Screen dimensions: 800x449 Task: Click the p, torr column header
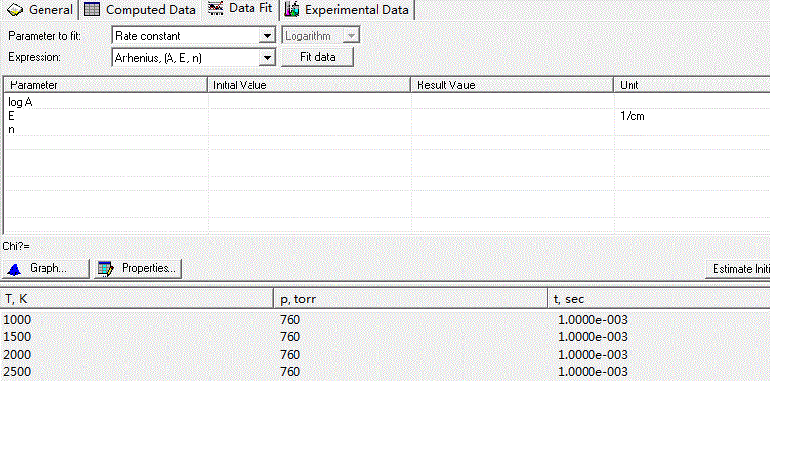point(411,299)
